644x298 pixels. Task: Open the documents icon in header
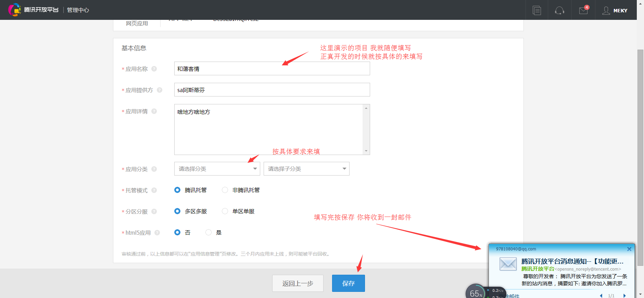click(x=537, y=11)
